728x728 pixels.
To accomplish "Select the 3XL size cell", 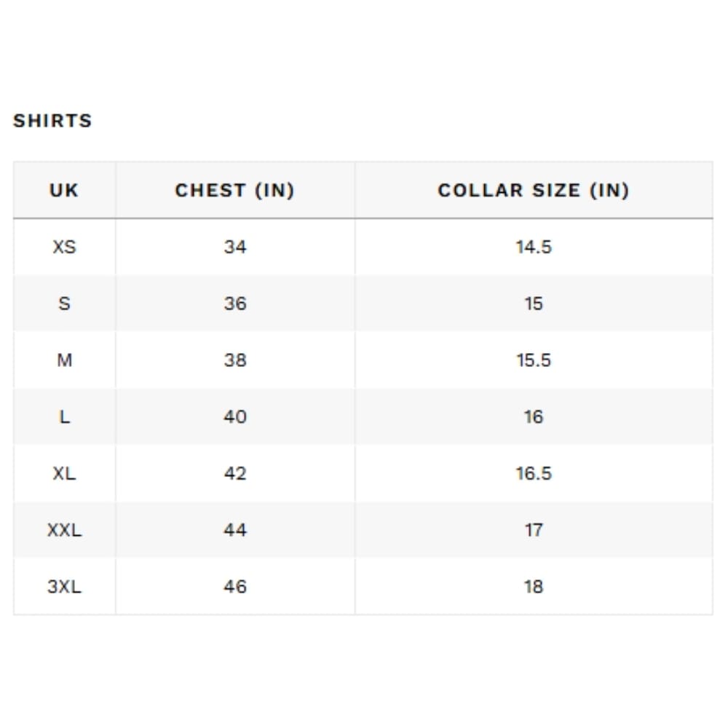I will click(x=65, y=587).
